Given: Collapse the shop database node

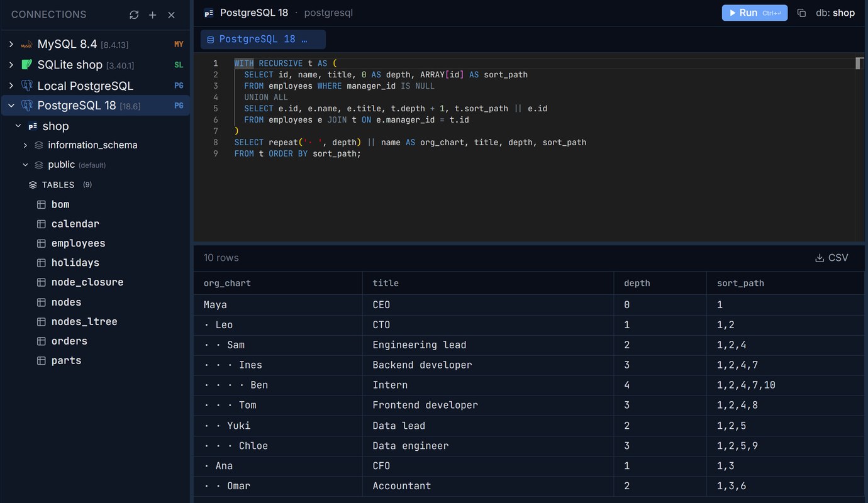Looking at the screenshot, I should click(x=18, y=126).
